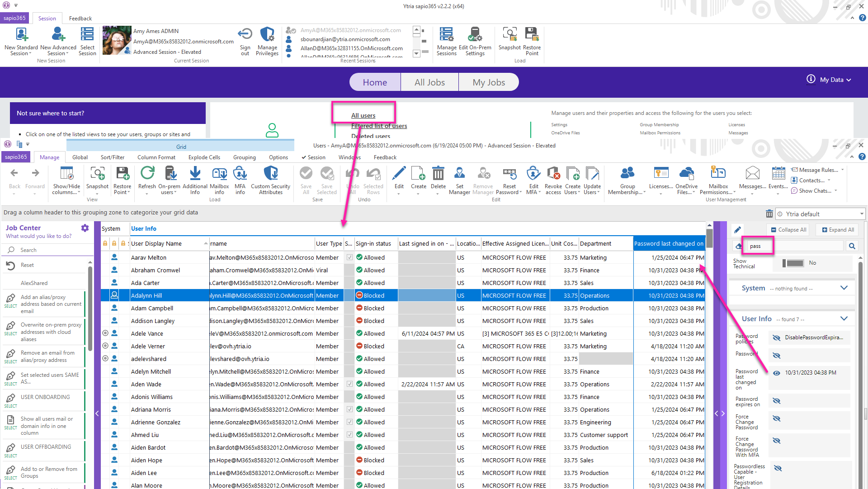This screenshot has height=489, width=868.
Task: Open the Grouping ribbon tab
Action: click(x=245, y=157)
